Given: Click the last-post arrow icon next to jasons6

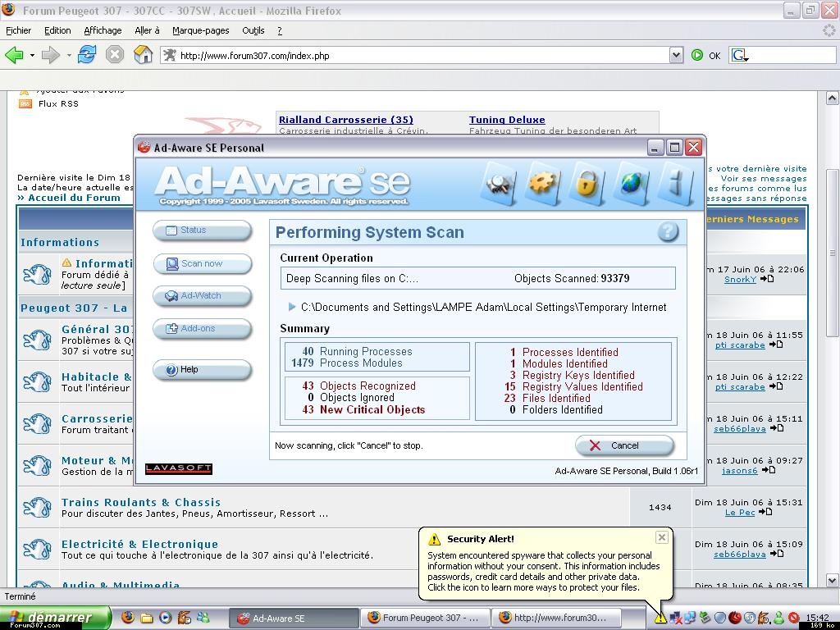Looking at the screenshot, I should click(x=769, y=470).
